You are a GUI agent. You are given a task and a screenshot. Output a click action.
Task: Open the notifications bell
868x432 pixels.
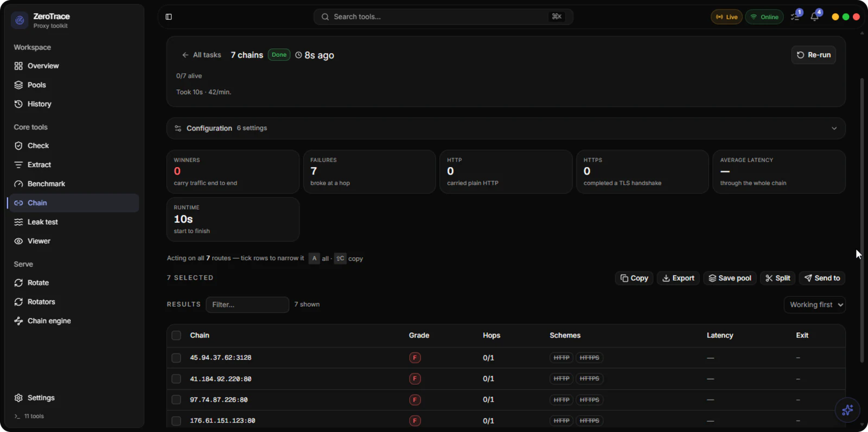pyautogui.click(x=815, y=17)
